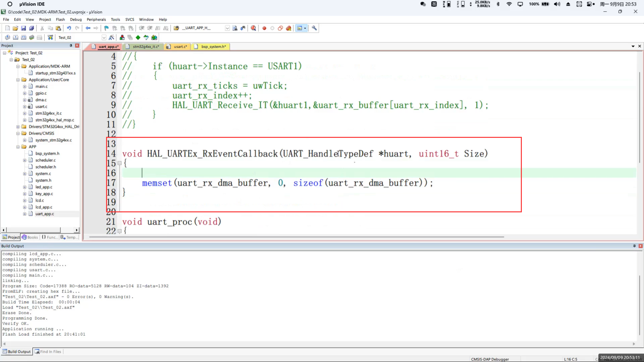Image resolution: width=644 pixels, height=362 pixels.
Task: Click the Manage Run-Time Environment green diamond icon
Action: [138, 37]
